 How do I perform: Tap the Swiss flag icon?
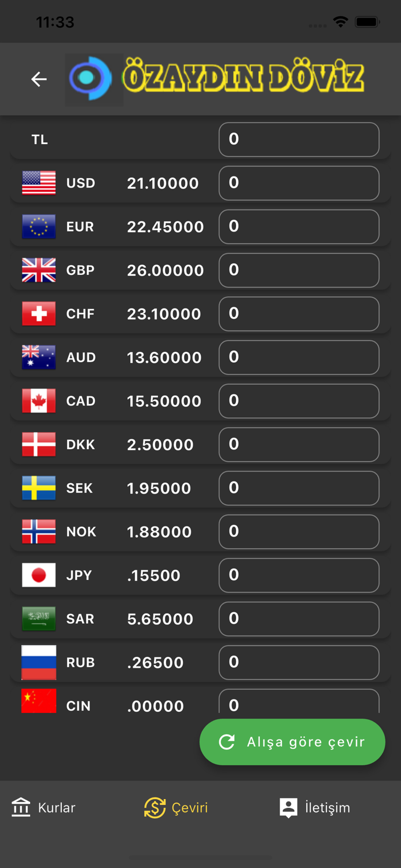39,314
